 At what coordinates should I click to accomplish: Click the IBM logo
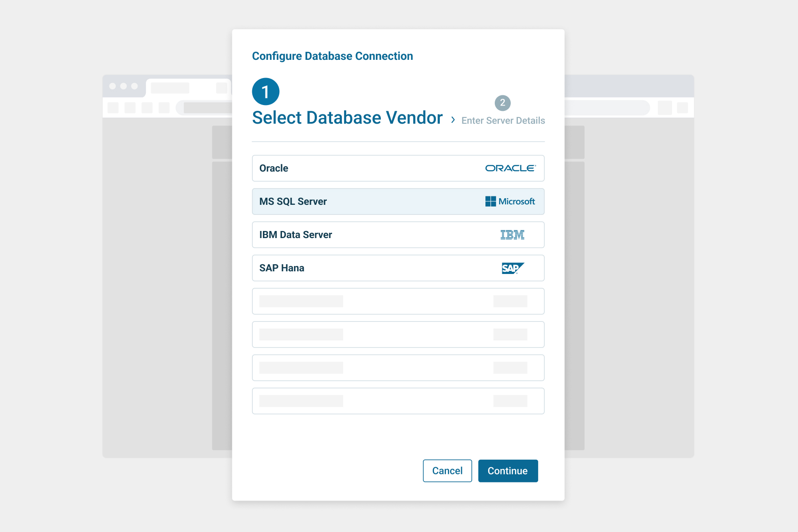click(x=512, y=235)
